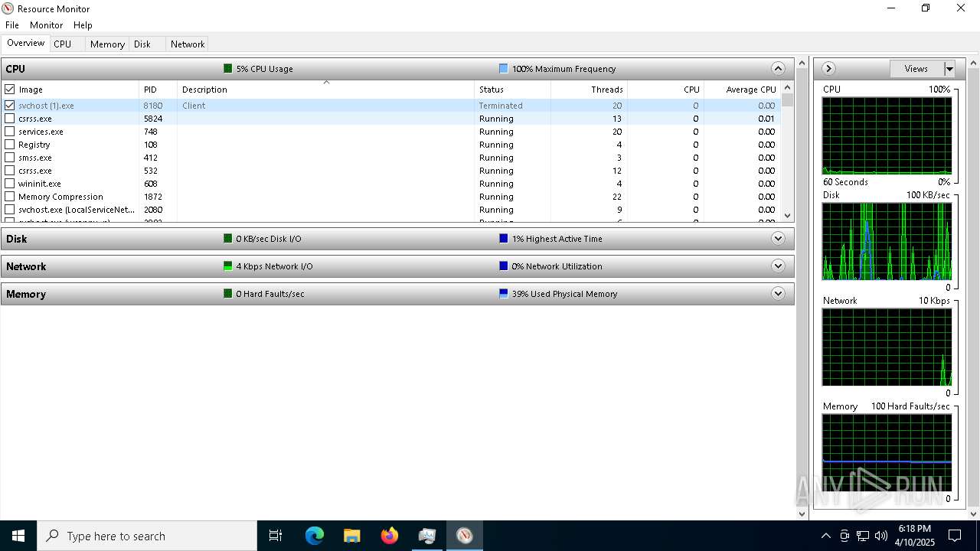Click the green Network I/O indicator square

tap(227, 266)
